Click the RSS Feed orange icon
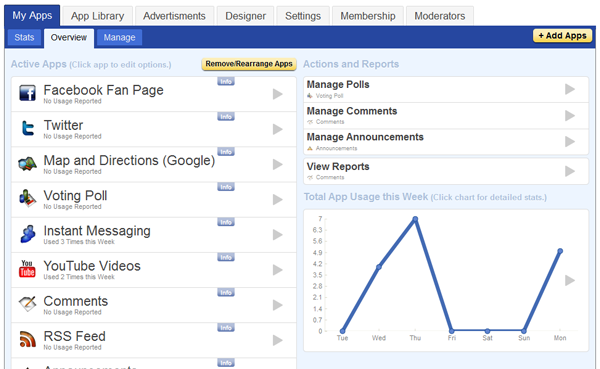The width and height of the screenshot is (600, 369). [x=28, y=339]
